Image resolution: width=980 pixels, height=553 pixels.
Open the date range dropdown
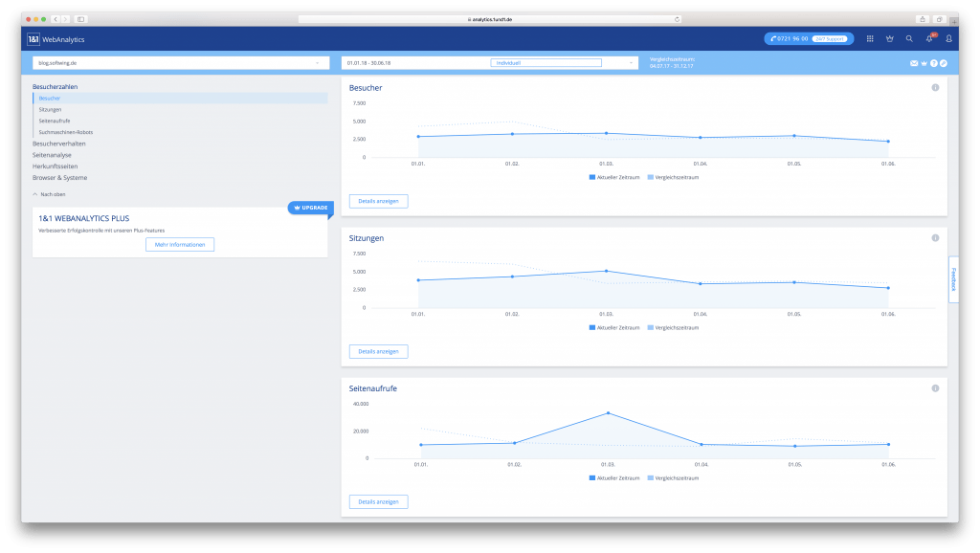point(489,63)
